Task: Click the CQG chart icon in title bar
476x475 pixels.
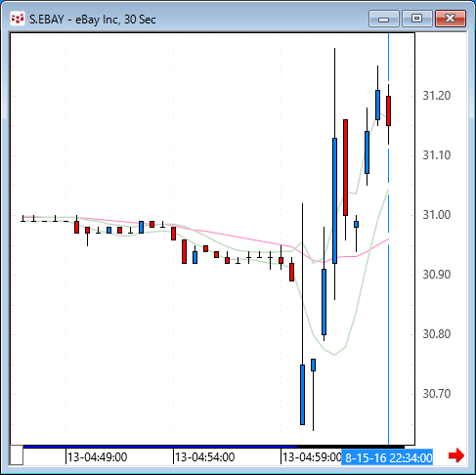Action: click(x=18, y=19)
